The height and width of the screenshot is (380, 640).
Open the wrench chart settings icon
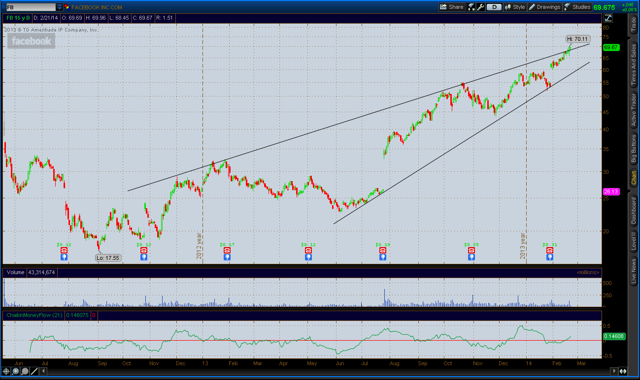(481, 7)
